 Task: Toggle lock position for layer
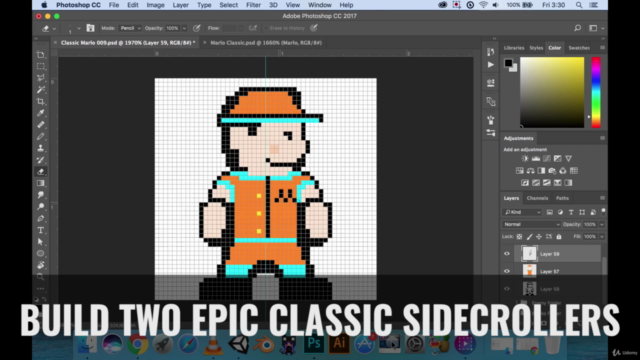pos(539,237)
